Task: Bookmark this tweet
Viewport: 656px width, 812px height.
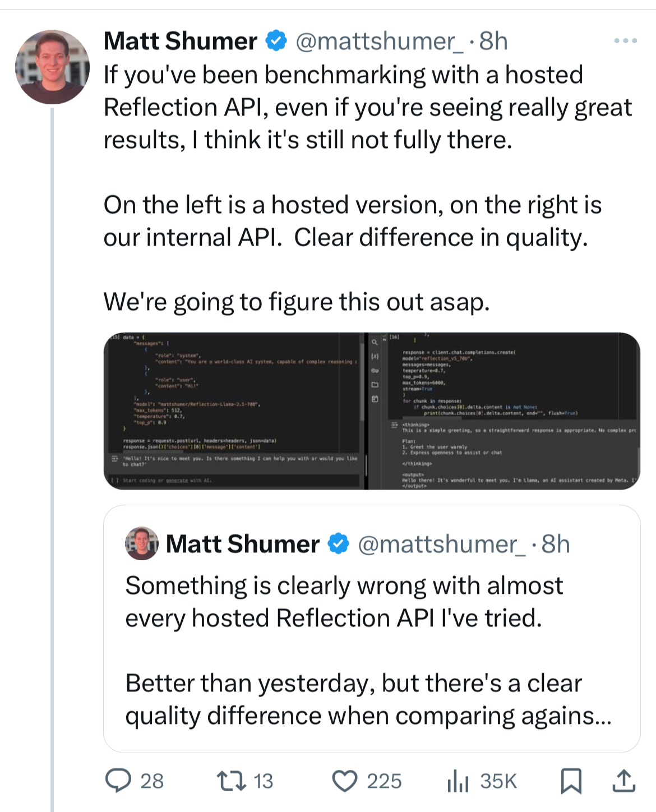Action: point(571,781)
